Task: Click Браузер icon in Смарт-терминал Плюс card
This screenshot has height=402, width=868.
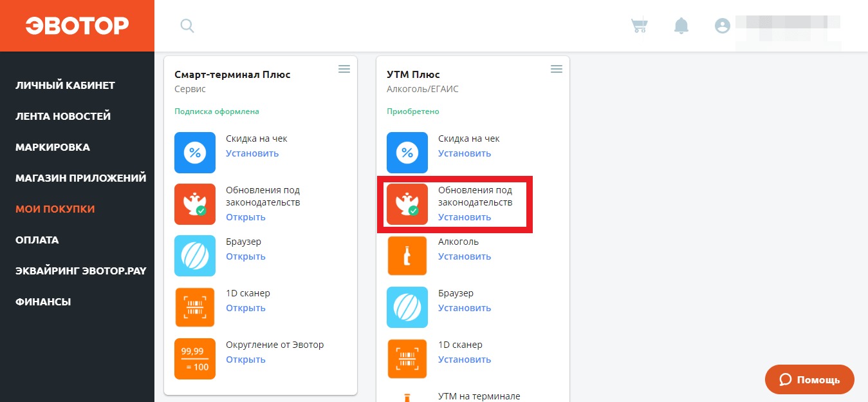Action: pos(195,256)
